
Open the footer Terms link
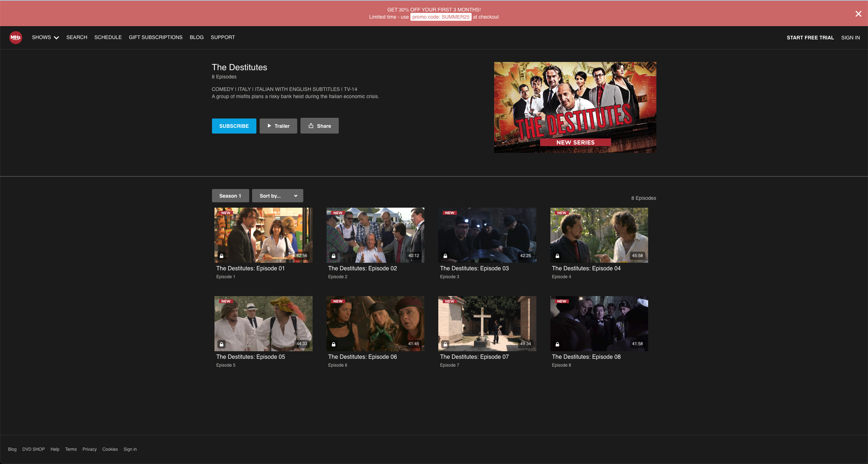pyautogui.click(x=71, y=449)
